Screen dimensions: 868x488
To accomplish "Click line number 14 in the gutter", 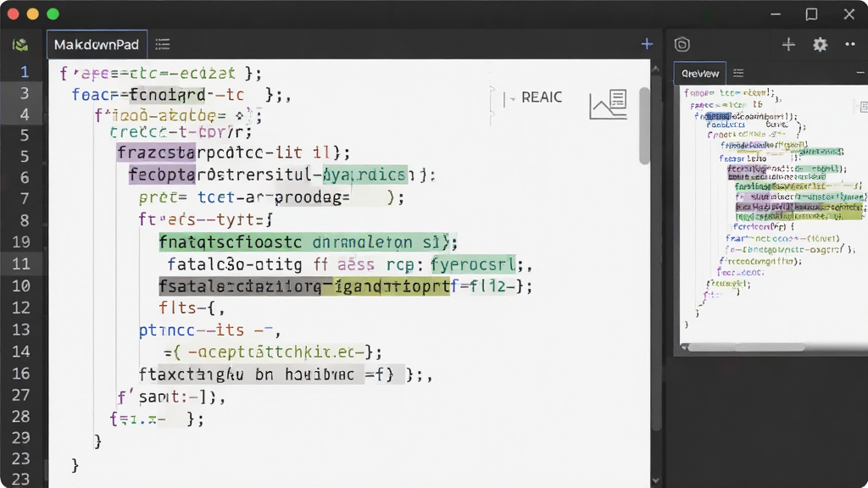I will click(x=21, y=352).
